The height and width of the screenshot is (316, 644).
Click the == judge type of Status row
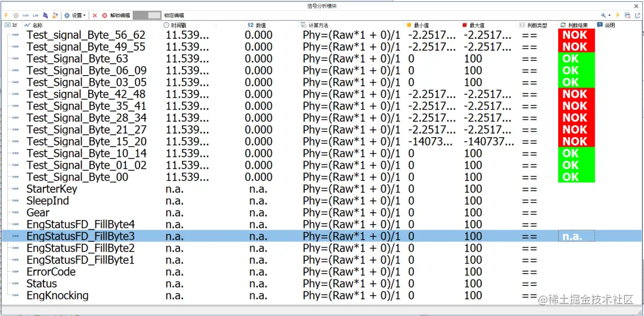(x=530, y=284)
